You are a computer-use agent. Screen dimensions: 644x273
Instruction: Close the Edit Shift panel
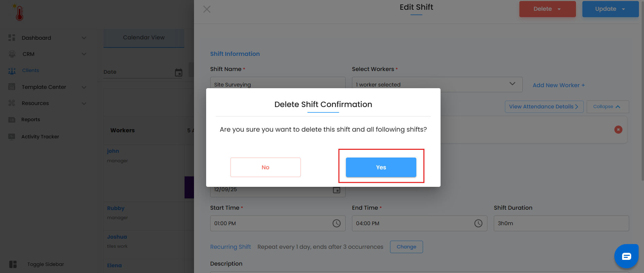[207, 9]
